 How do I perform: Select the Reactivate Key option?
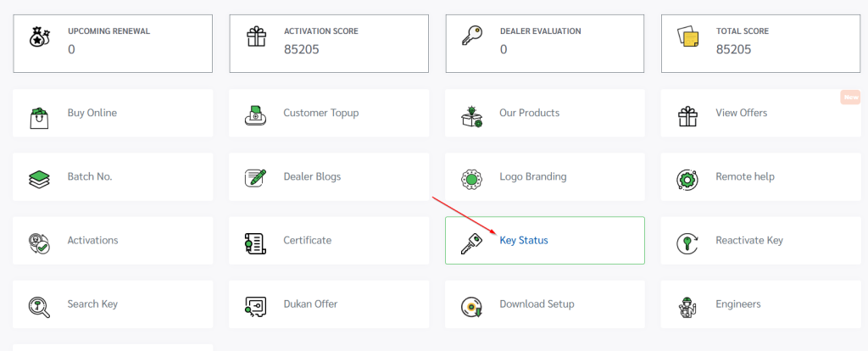(x=748, y=241)
